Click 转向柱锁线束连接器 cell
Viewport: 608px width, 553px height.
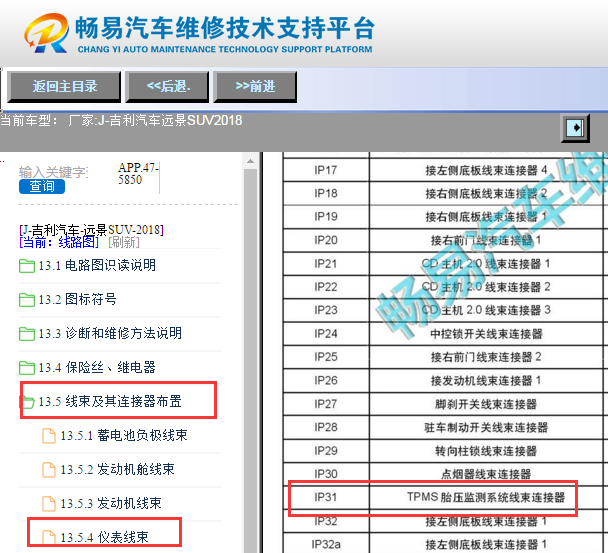point(486,451)
